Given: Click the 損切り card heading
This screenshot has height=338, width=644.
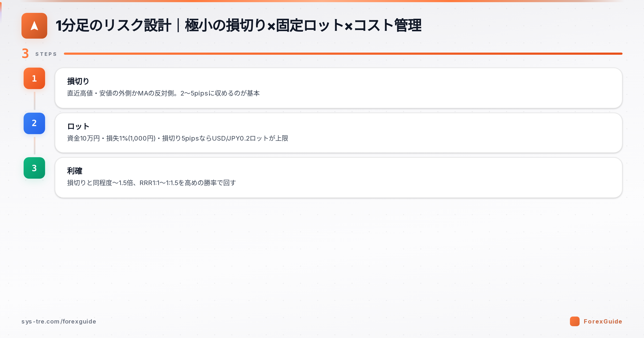Looking at the screenshot, I should click(x=78, y=81).
